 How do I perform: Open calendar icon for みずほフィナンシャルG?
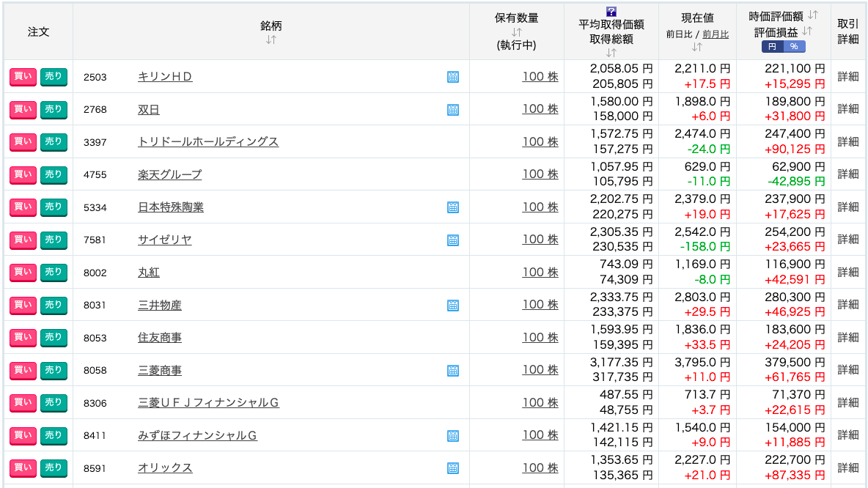[x=453, y=436]
